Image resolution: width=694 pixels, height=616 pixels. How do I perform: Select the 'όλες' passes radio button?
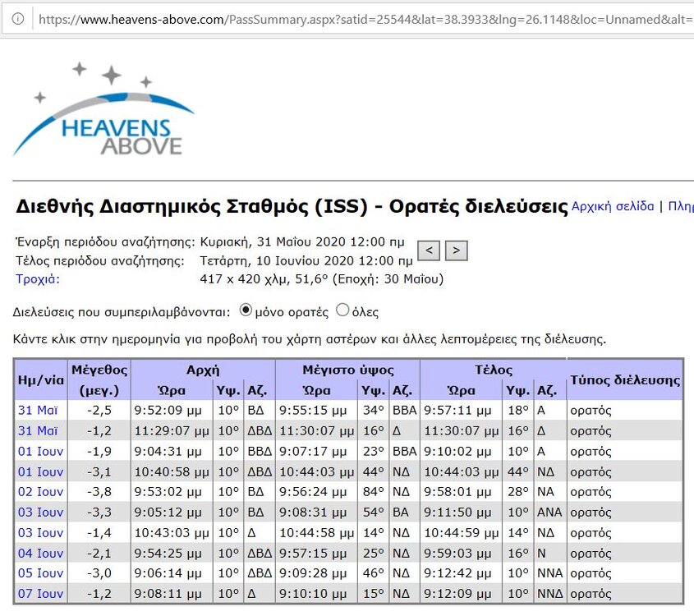342,311
